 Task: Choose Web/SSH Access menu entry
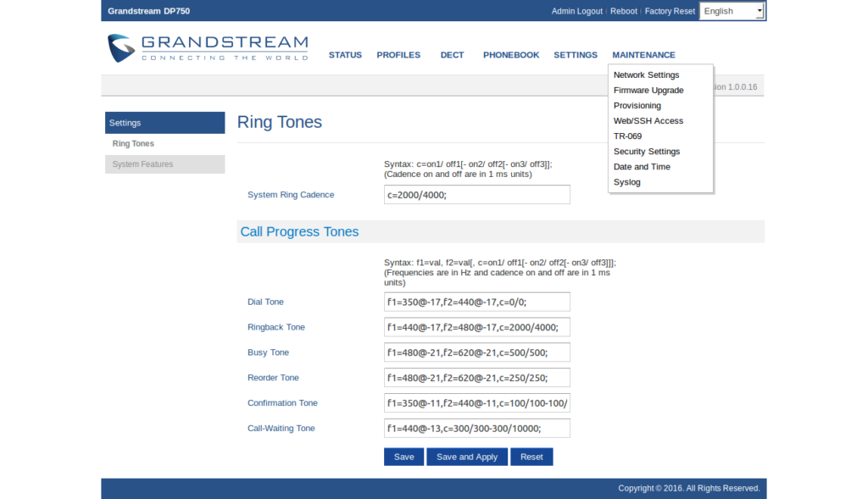(x=648, y=121)
